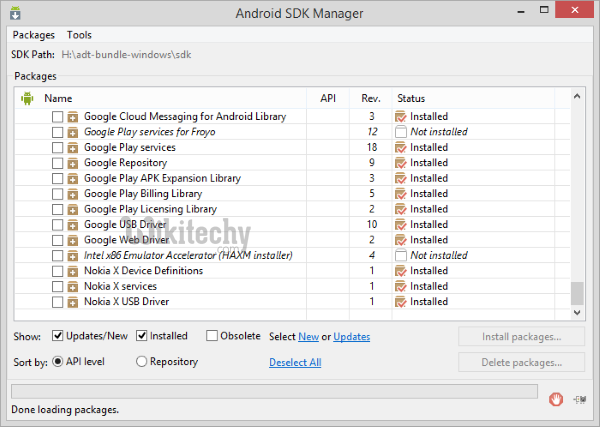600x427 pixels.
Task: Uncheck the Updates/New show filter
Action: click(x=57, y=336)
